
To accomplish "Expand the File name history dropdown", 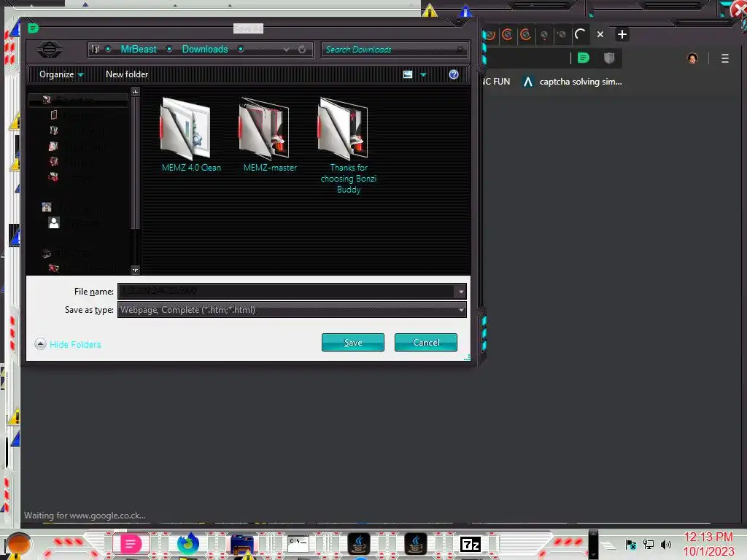I will (x=461, y=292).
